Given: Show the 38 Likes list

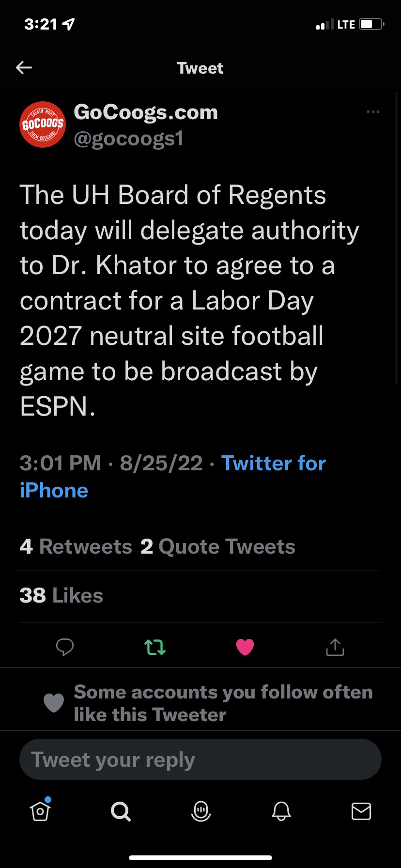Looking at the screenshot, I should 62,596.
